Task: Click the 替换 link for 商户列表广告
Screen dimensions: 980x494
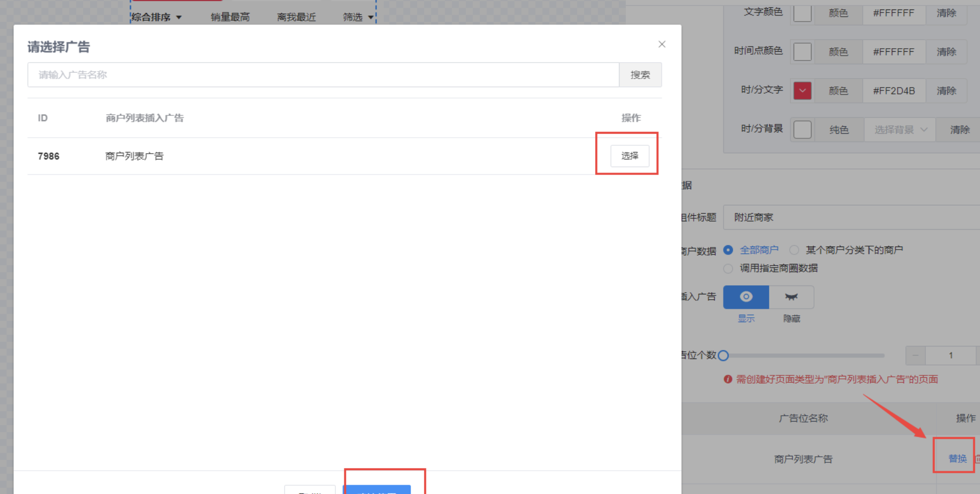Action: [x=957, y=458]
